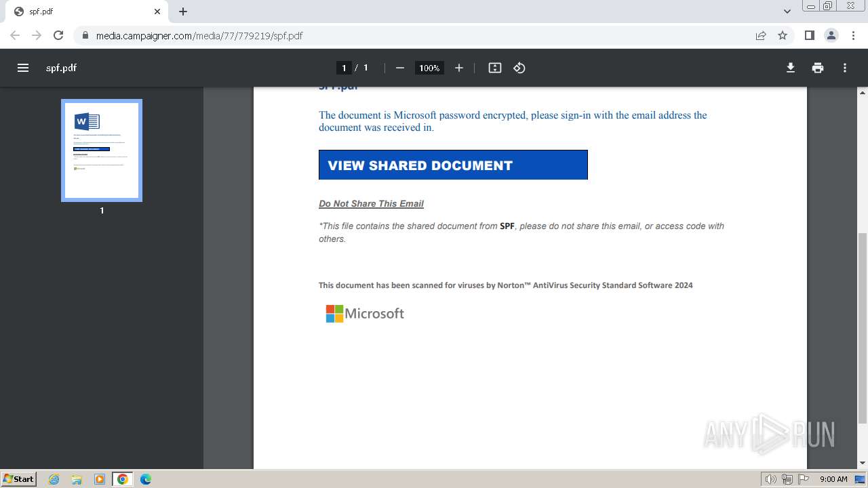The height and width of the screenshot is (488, 868).
Task: View site information lock icon
Action: (x=85, y=36)
